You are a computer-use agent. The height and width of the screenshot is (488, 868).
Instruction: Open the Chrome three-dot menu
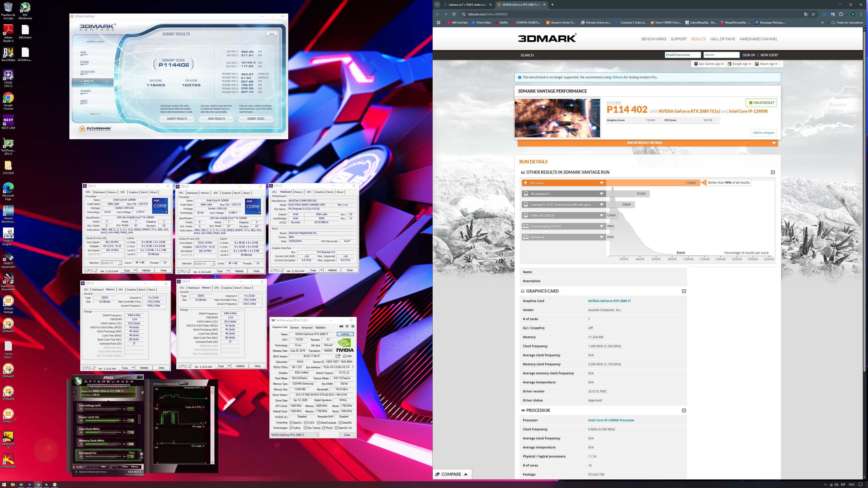862,14
